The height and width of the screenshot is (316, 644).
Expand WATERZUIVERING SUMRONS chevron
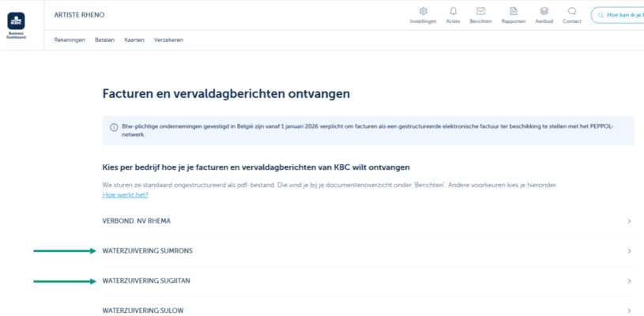[629, 251]
